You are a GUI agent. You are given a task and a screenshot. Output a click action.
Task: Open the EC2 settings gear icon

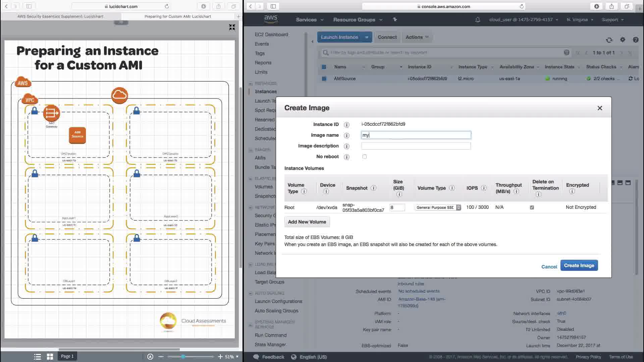point(623,40)
